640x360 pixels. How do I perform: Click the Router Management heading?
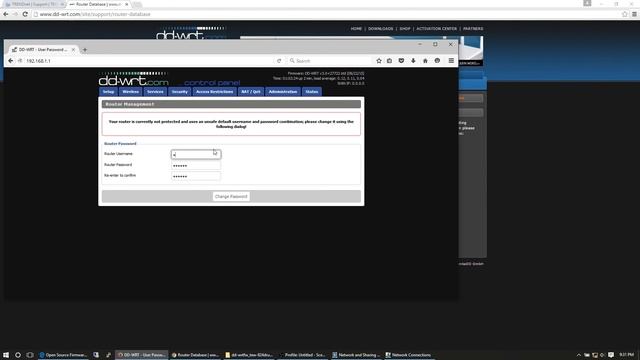[x=130, y=104]
